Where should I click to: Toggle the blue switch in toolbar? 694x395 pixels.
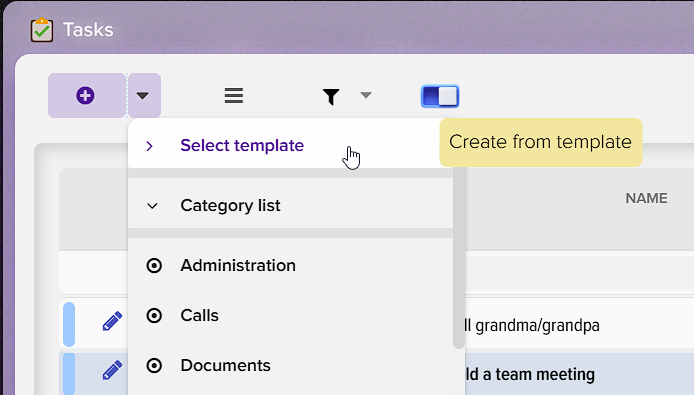[440, 96]
